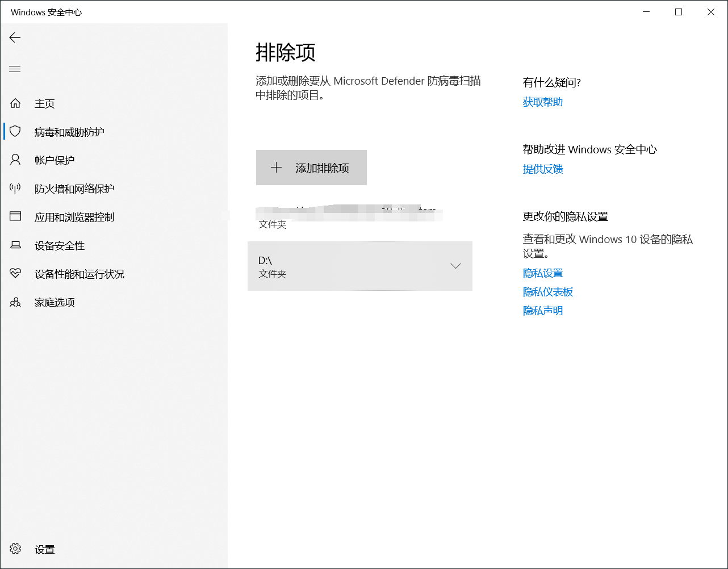Viewport: 728px width, 569px height.
Task: Maximize the Windows 安全中心 window
Action: (679, 12)
